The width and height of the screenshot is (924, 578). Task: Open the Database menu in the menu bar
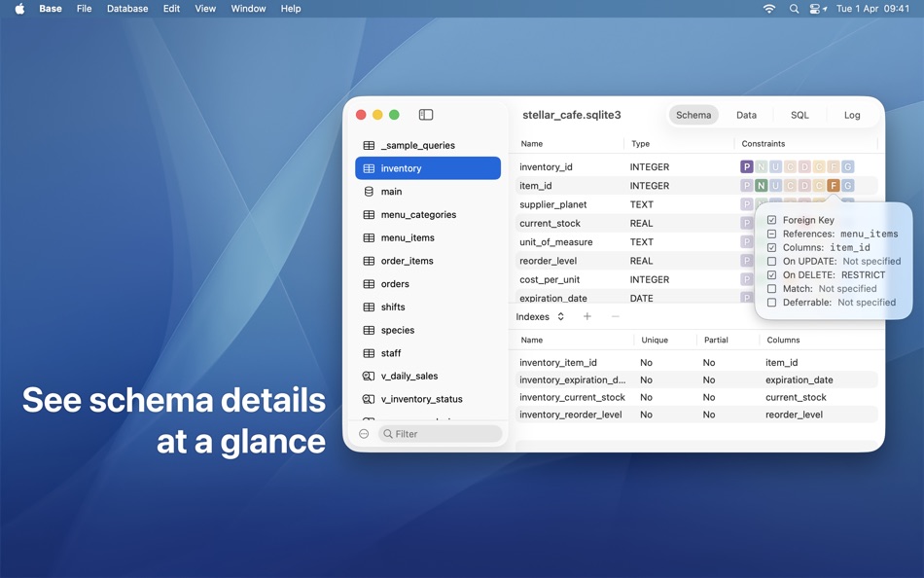[x=126, y=8]
